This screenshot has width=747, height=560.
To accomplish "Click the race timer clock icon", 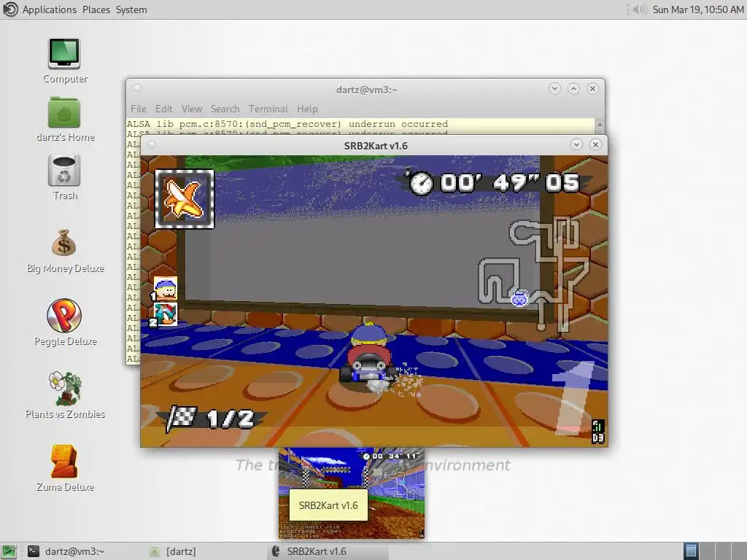I will [421, 183].
